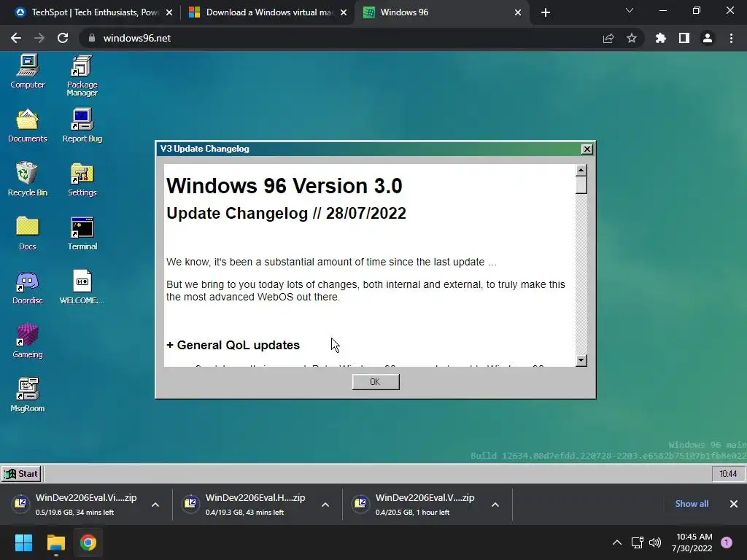This screenshot has width=747, height=560.
Task: Expand options for WinDev2206Eval.V...zip download
Action: point(495,505)
